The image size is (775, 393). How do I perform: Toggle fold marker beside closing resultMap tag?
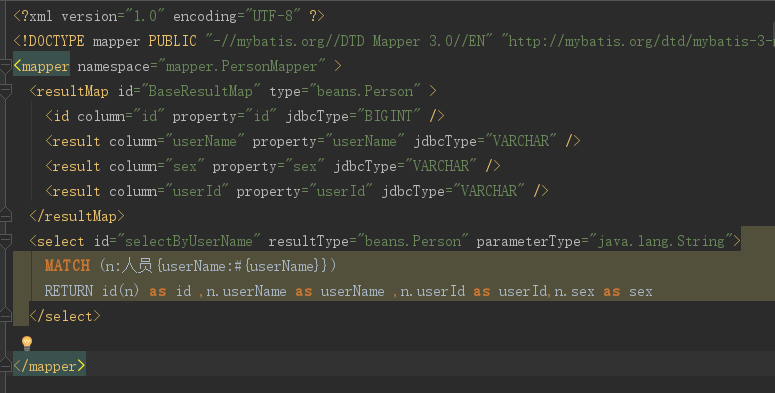5,216
